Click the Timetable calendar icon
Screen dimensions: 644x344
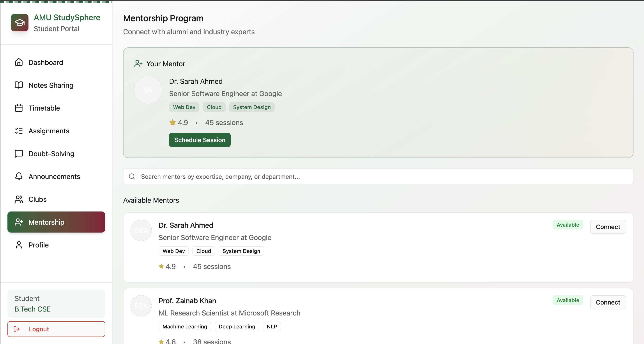19,108
